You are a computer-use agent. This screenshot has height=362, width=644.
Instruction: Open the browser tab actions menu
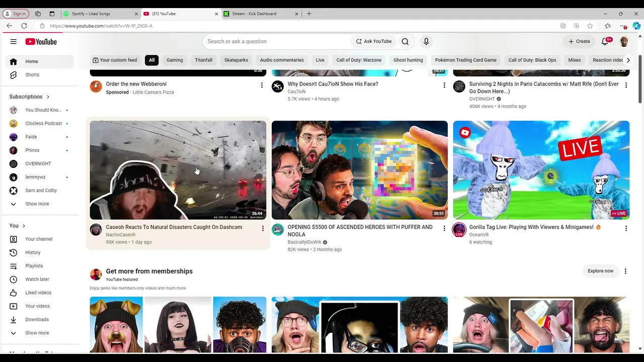coord(52,14)
